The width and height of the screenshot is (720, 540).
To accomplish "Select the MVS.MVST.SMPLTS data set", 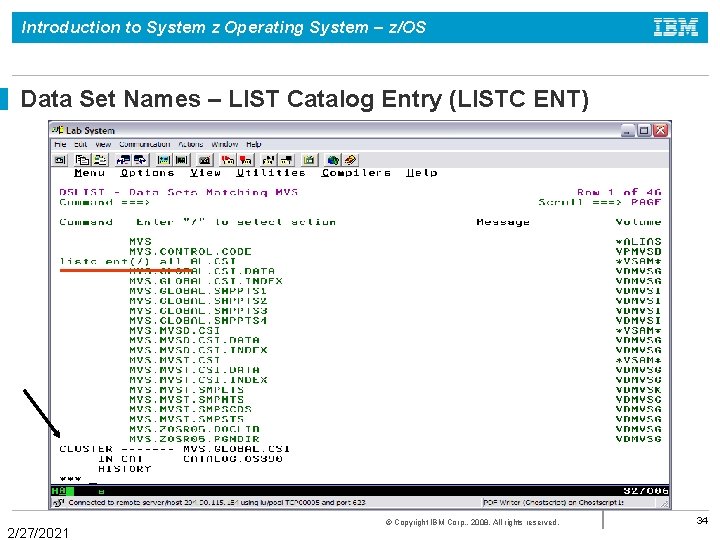I will click(x=186, y=390).
